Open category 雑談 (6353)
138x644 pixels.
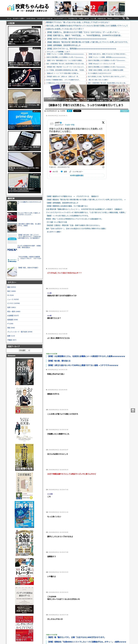point(11,287)
